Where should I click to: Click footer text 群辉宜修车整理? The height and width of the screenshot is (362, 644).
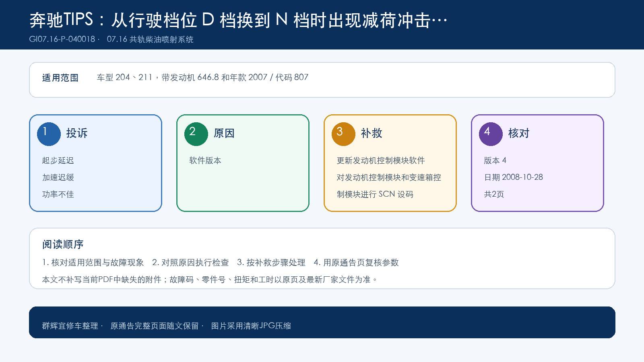point(70,326)
